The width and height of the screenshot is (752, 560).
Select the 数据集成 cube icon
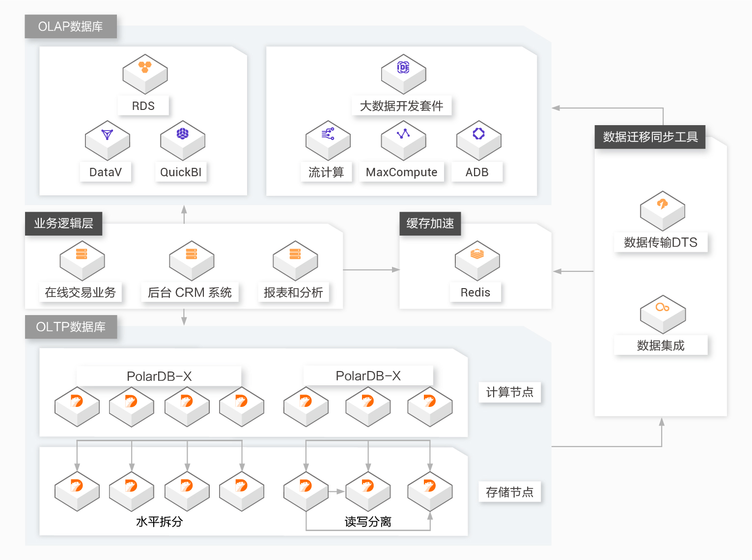click(x=662, y=315)
